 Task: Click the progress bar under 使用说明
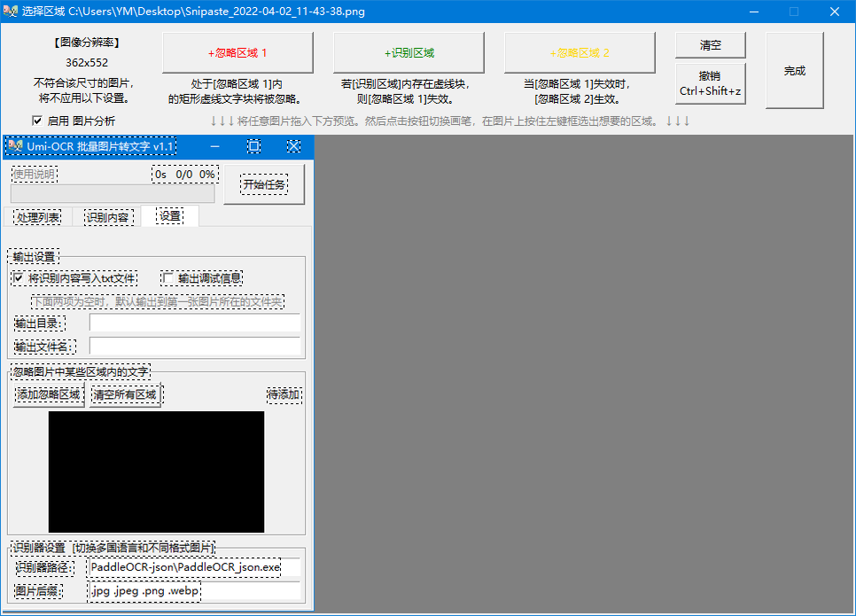click(x=113, y=193)
